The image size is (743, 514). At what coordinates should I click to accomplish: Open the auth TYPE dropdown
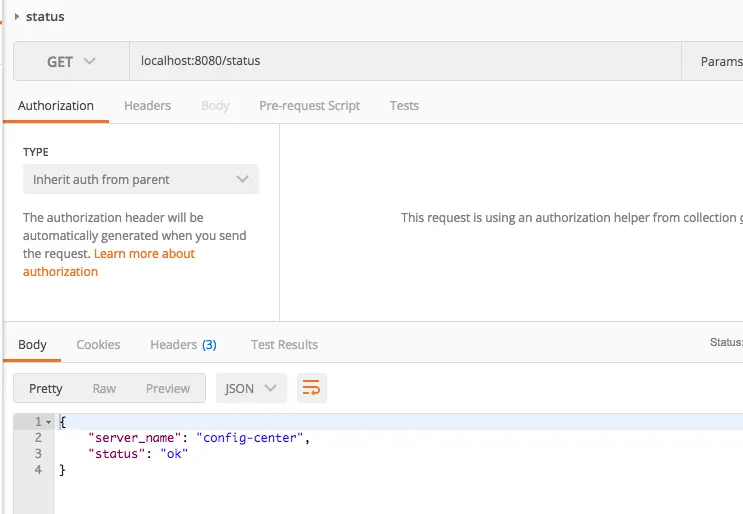coord(140,180)
